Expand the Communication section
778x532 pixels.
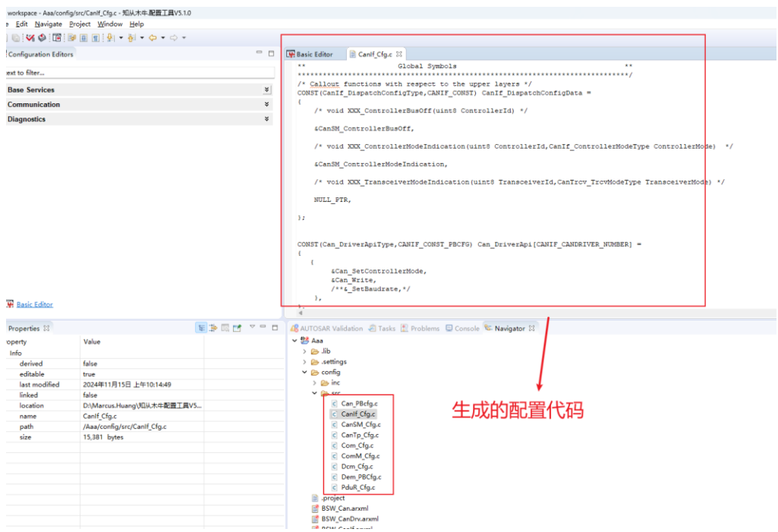point(266,105)
